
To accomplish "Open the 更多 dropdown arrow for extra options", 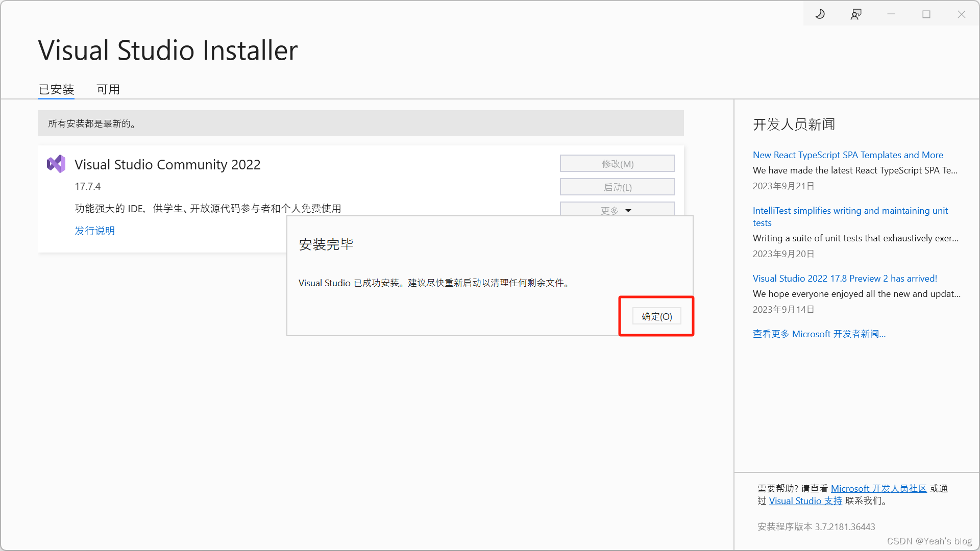I will (x=628, y=210).
